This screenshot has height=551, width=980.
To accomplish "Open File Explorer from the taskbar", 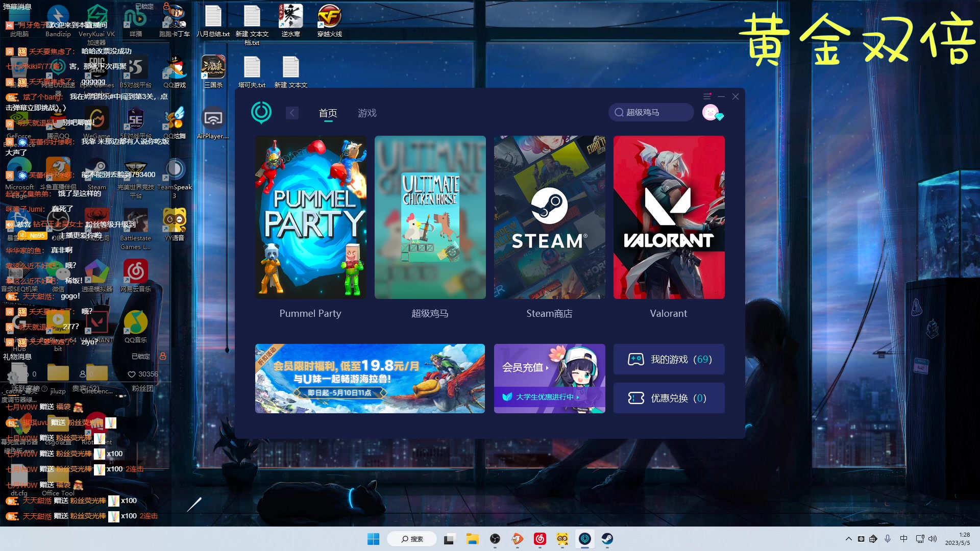I will point(472,539).
